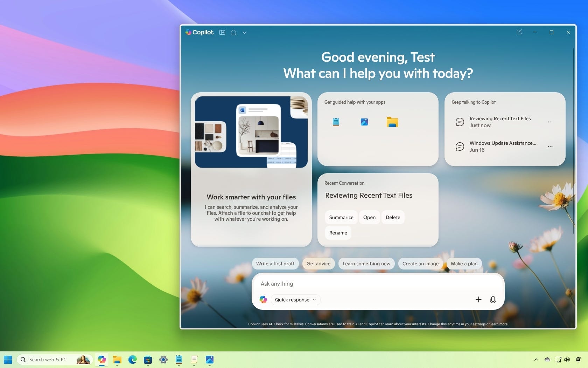Open the Windows Start menu
This screenshot has height=368, width=588.
(8, 360)
